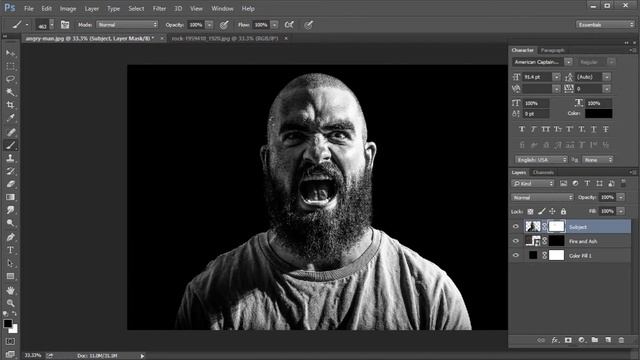The height and width of the screenshot is (360, 640).
Task: Select the Eyedropper tool
Action: tap(10, 118)
